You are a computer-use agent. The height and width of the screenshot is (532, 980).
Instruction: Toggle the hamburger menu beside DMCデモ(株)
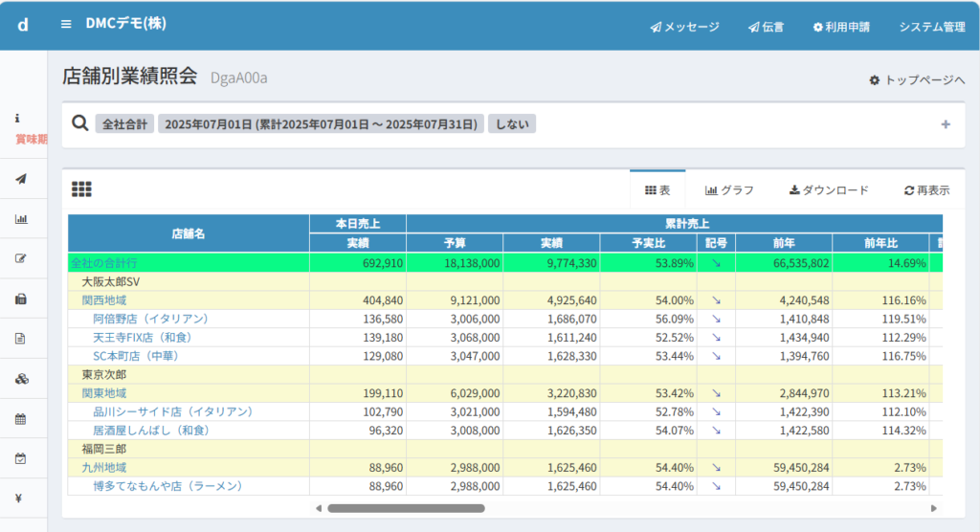pyautogui.click(x=66, y=24)
